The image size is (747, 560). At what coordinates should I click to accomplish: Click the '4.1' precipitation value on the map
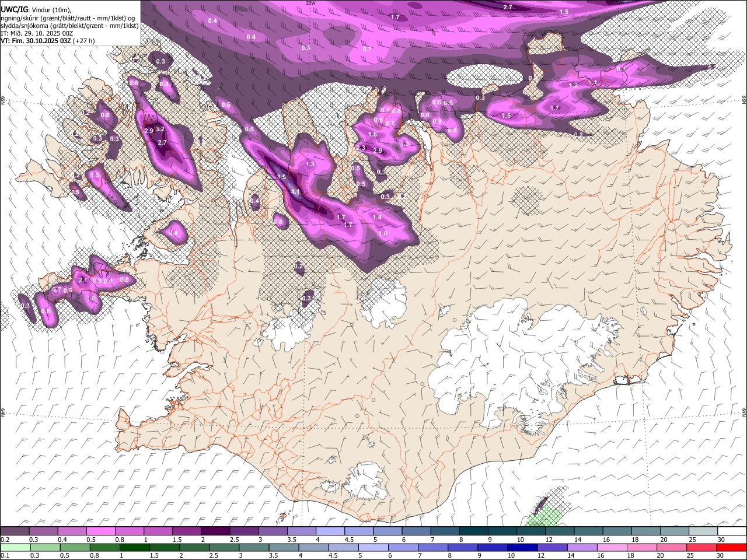(x=295, y=192)
